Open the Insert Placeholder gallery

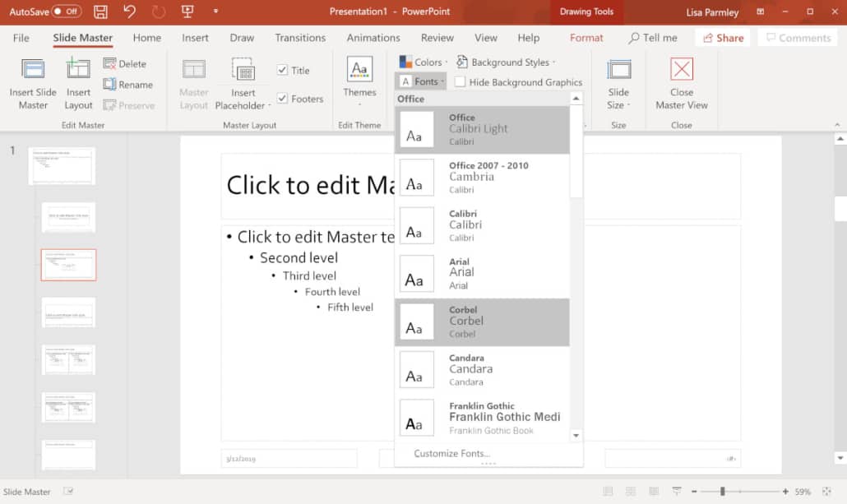243,82
